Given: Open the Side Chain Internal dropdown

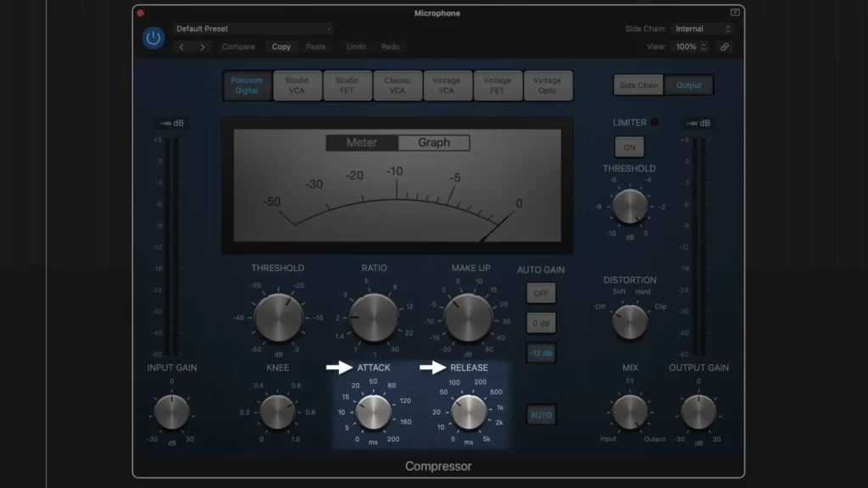Looking at the screenshot, I should (702, 29).
